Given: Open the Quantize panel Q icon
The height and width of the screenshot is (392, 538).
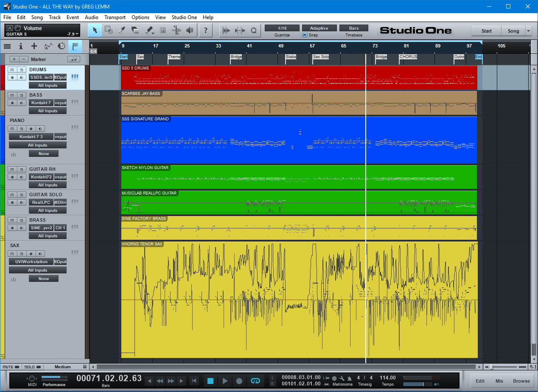Looking at the screenshot, I should click(x=254, y=30).
